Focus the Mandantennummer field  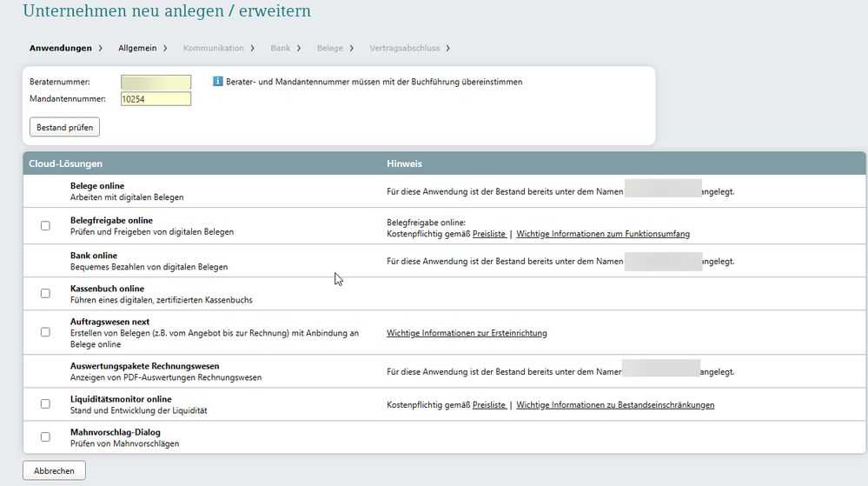click(x=156, y=99)
